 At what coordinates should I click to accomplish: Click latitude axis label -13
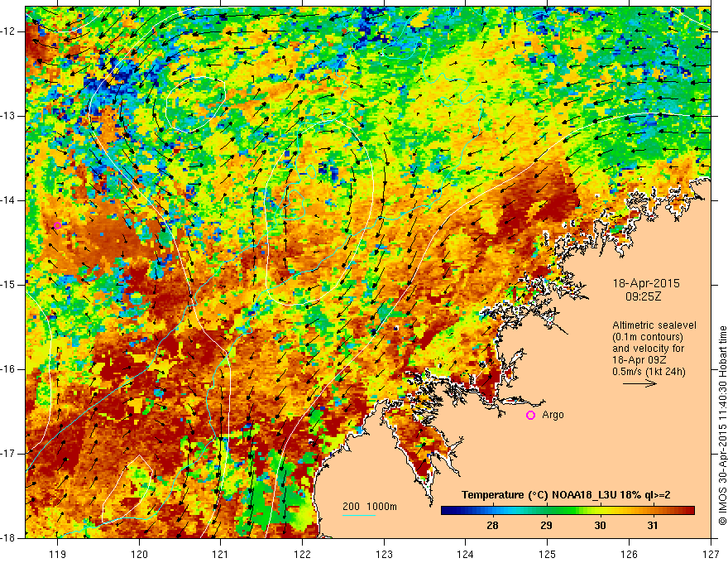click(8, 116)
